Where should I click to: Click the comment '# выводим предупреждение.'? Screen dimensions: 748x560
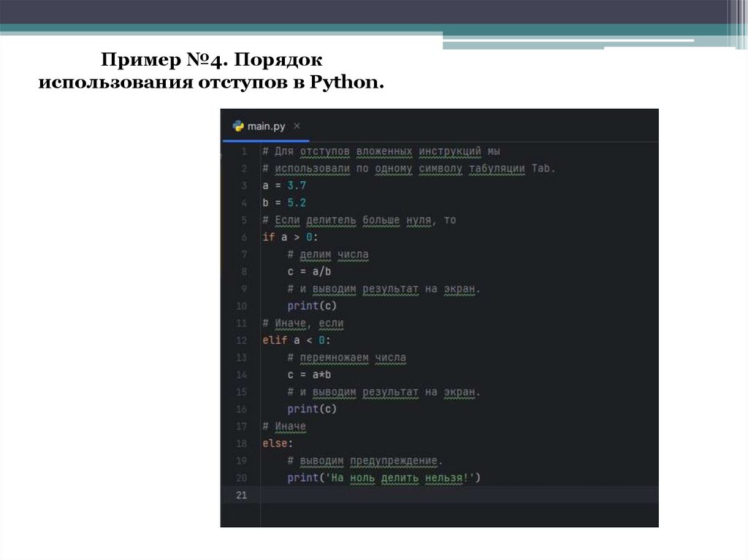(365, 461)
